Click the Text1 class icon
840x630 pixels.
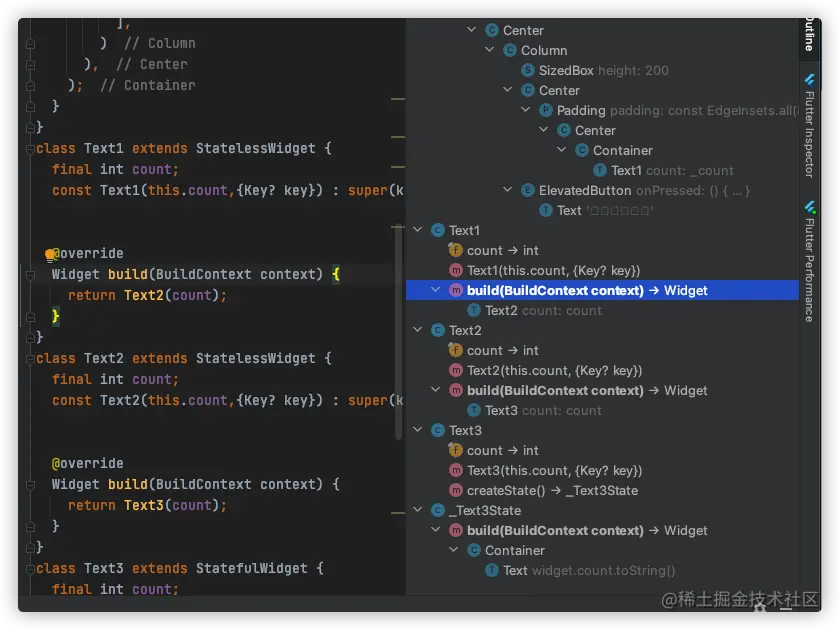coord(438,230)
